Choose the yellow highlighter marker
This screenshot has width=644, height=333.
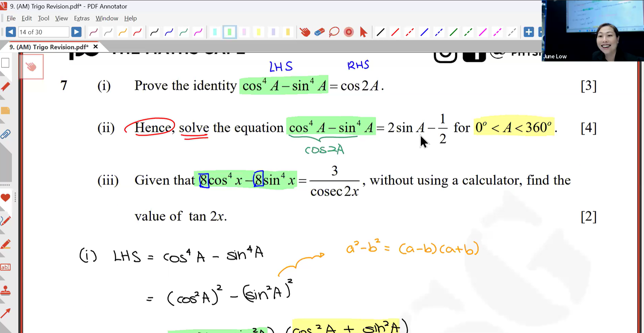259,32
